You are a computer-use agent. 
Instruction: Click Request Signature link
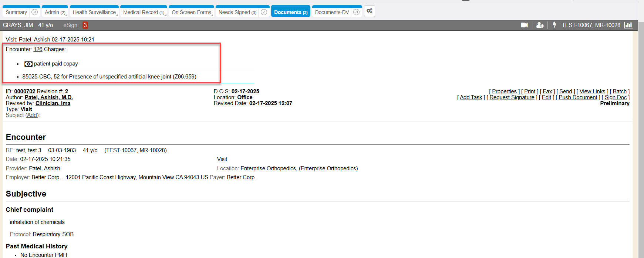click(512, 97)
